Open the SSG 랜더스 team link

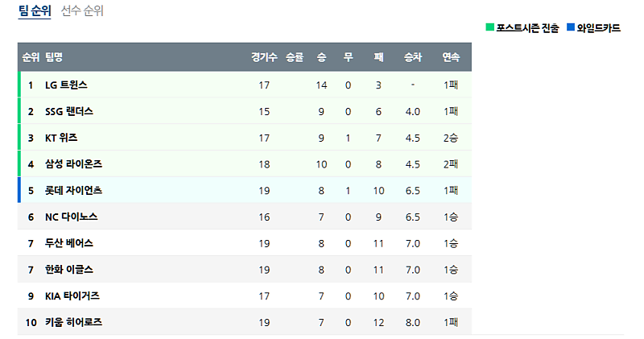(x=68, y=111)
